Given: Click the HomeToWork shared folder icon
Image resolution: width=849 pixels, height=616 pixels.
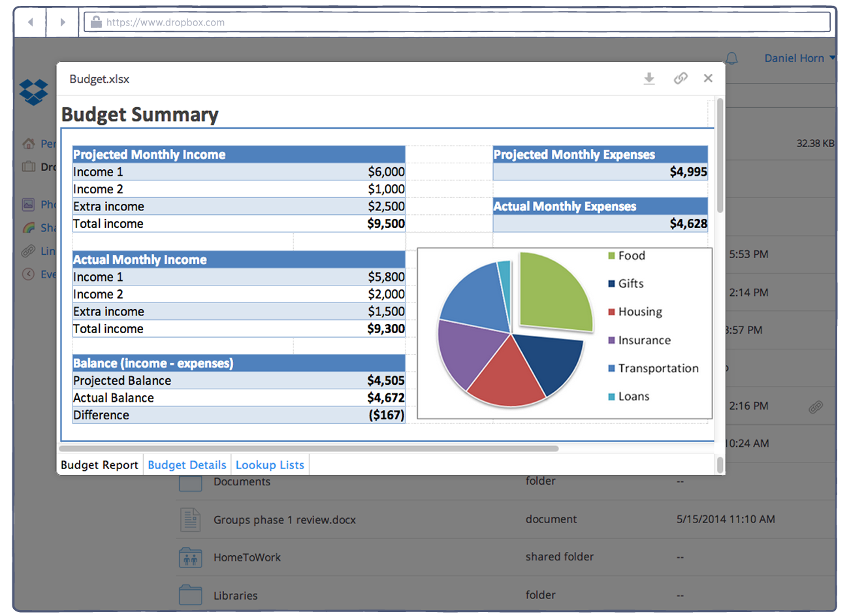Looking at the screenshot, I should [x=190, y=558].
